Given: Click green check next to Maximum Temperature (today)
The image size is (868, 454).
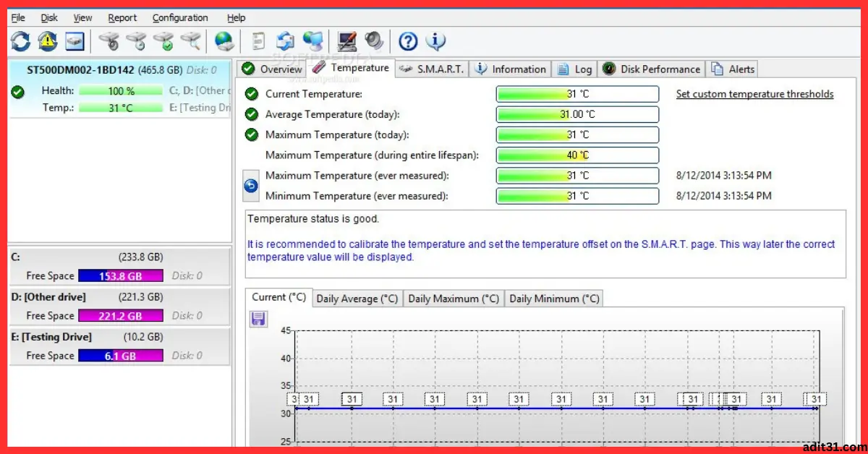Looking at the screenshot, I should (x=251, y=134).
